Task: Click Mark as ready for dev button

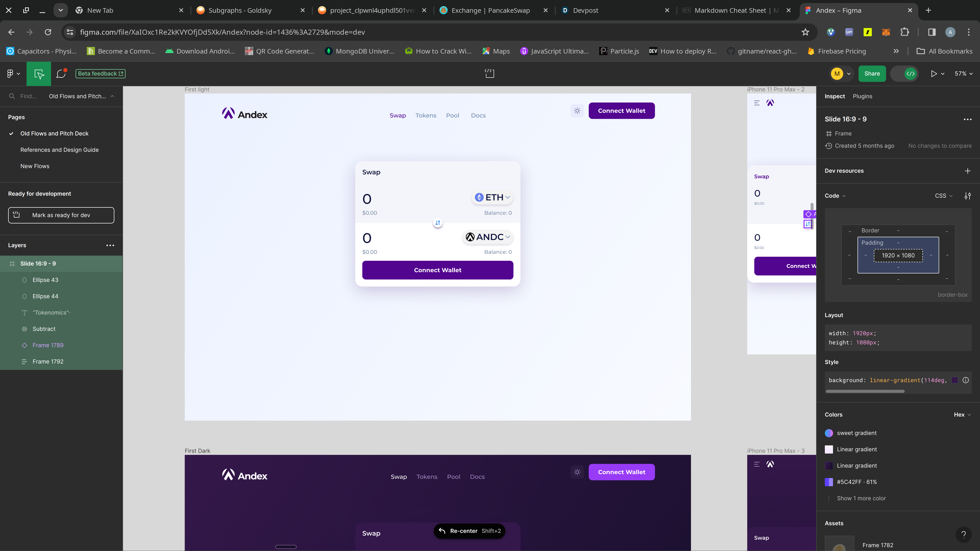Action: pyautogui.click(x=61, y=215)
